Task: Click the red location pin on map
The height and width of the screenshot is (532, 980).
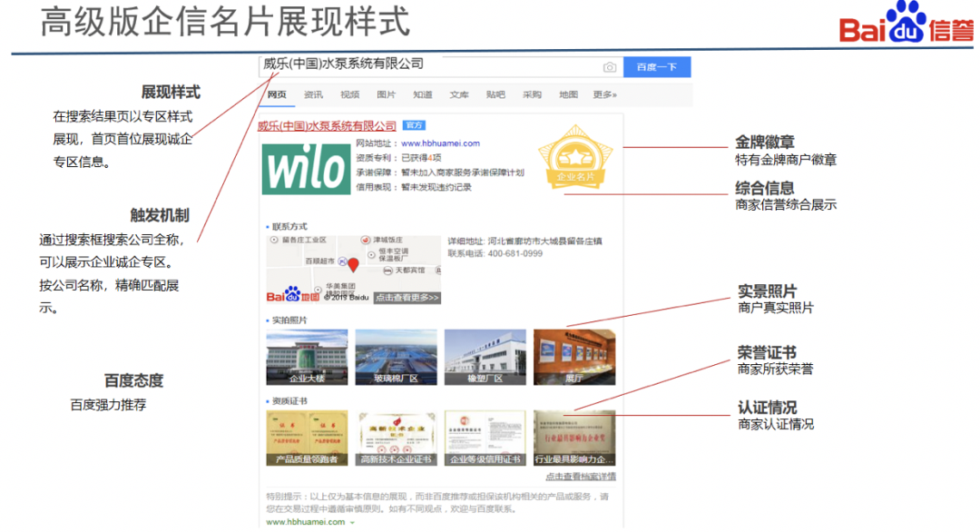Action: click(354, 265)
